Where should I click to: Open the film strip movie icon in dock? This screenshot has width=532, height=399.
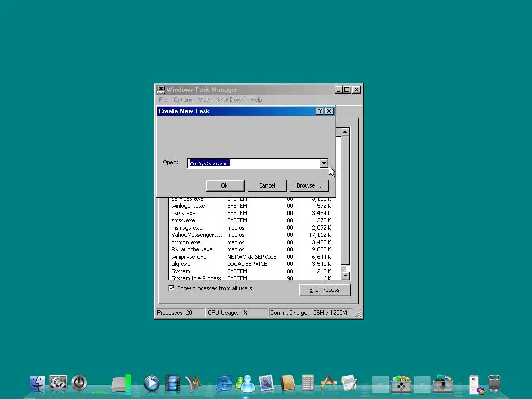(x=172, y=383)
